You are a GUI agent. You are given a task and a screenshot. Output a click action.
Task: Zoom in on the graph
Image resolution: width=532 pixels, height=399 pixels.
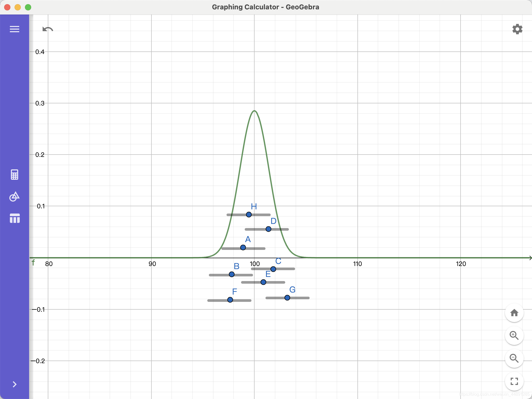tap(514, 335)
